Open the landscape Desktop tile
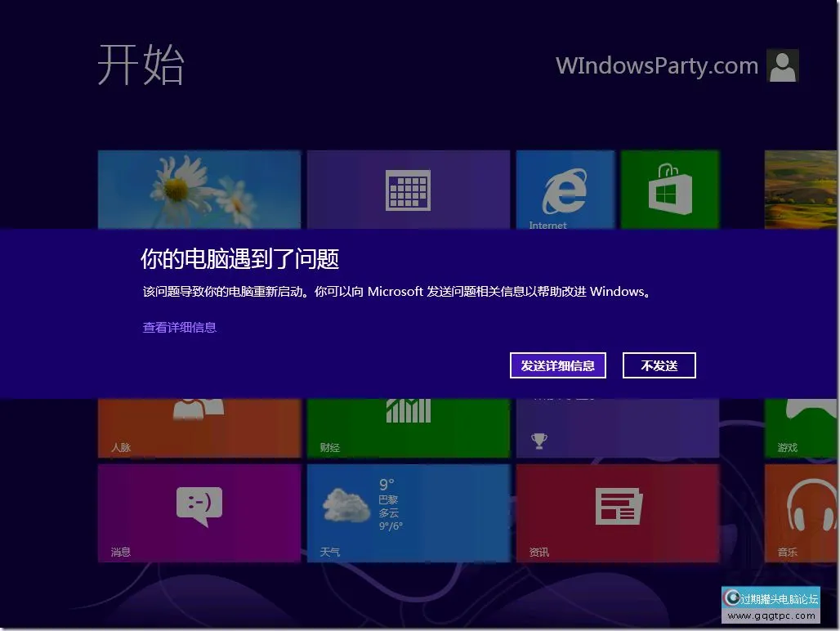 [x=801, y=190]
